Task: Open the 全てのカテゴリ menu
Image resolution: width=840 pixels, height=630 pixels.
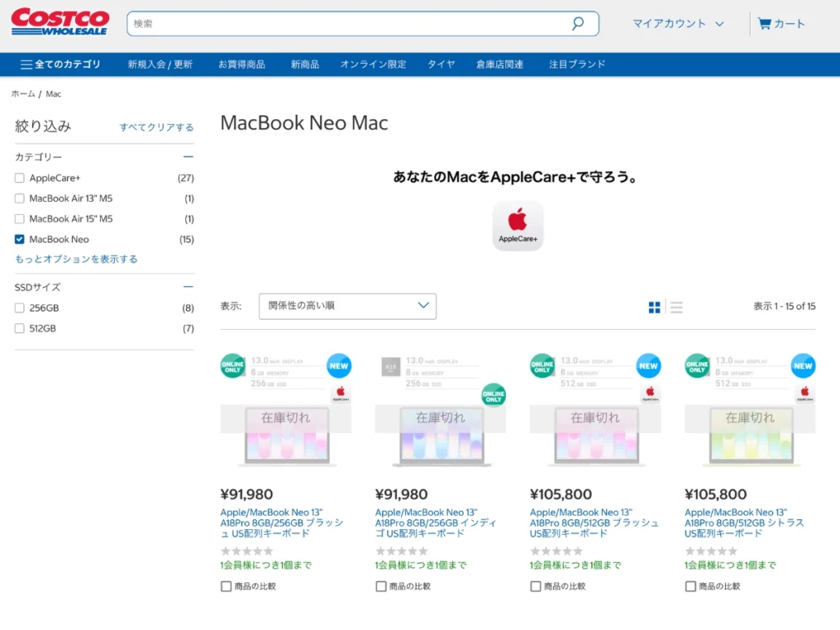Action: click(61, 64)
